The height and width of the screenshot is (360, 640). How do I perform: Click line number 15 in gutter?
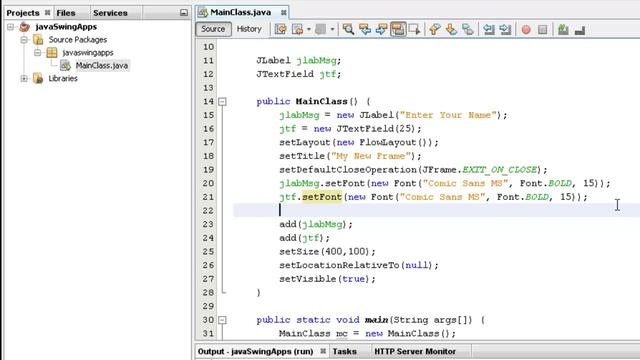pos(208,115)
